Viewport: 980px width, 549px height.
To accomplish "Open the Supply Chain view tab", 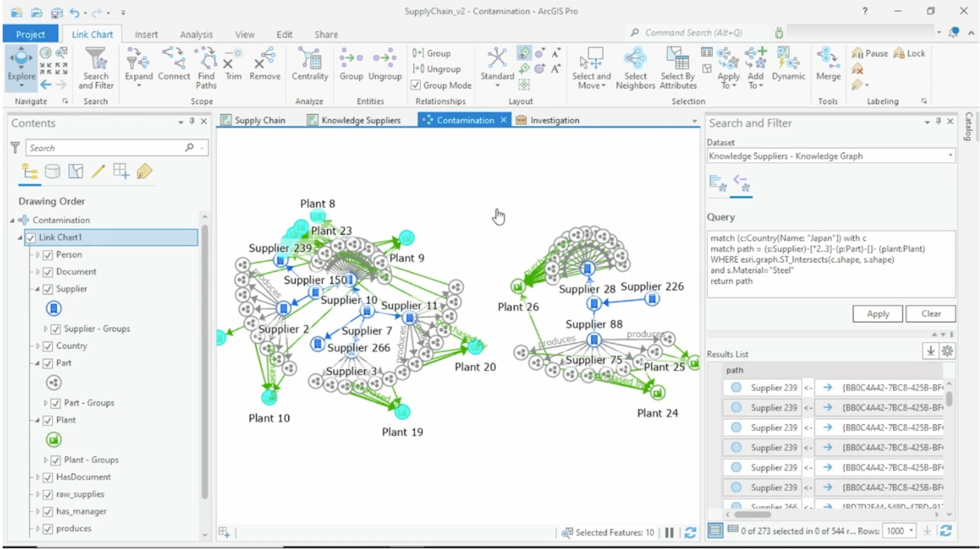I will point(253,120).
